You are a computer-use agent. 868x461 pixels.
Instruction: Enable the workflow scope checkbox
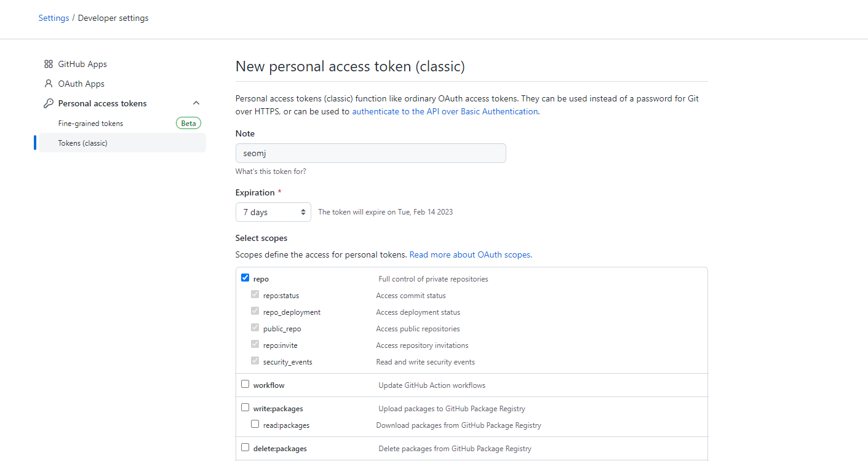coord(245,384)
